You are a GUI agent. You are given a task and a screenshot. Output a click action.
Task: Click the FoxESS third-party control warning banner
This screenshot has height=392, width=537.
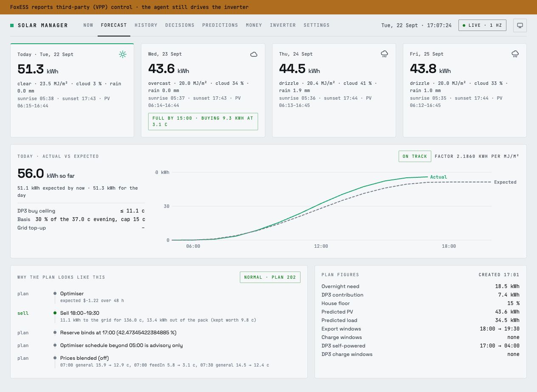pos(268,7)
